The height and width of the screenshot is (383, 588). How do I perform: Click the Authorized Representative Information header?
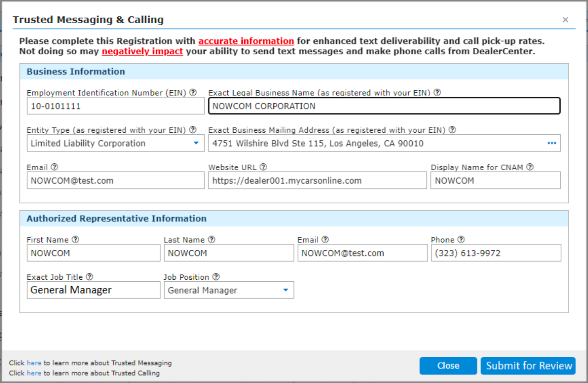pos(294,218)
